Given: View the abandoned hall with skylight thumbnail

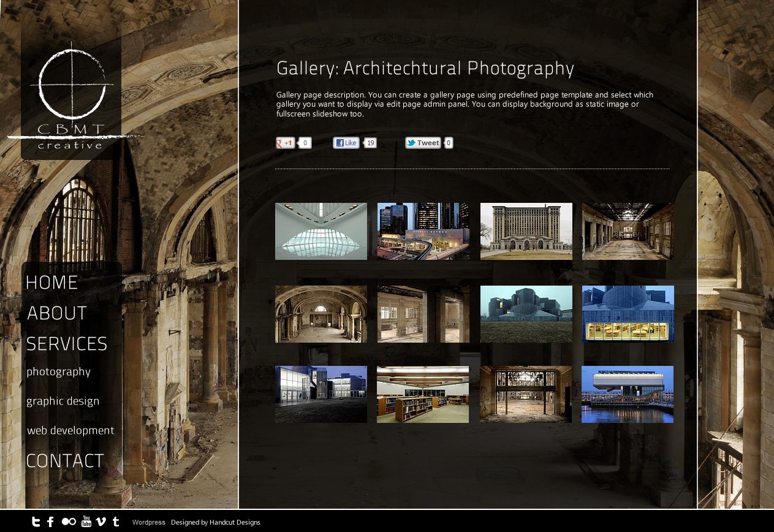Looking at the screenshot, I should [x=628, y=232].
